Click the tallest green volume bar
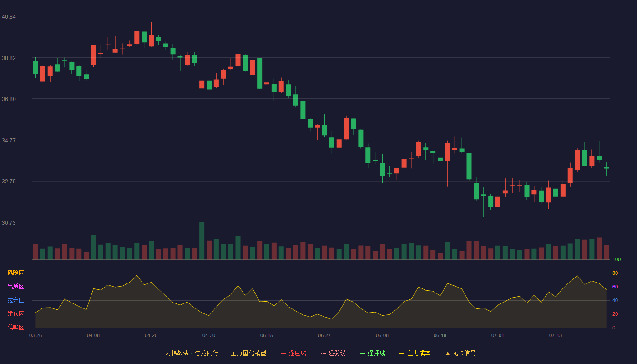 coord(202,241)
